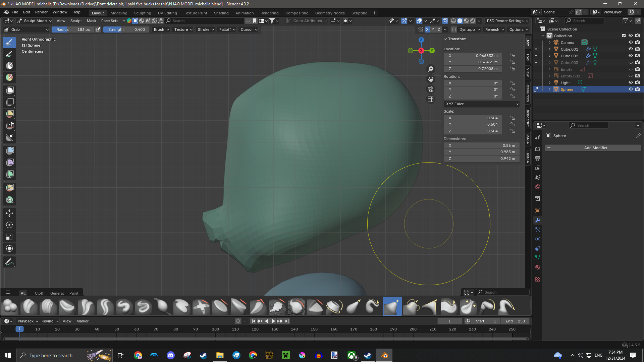Click the Annotate tool in left toolbar
The image size is (644, 362).
tap(10, 262)
